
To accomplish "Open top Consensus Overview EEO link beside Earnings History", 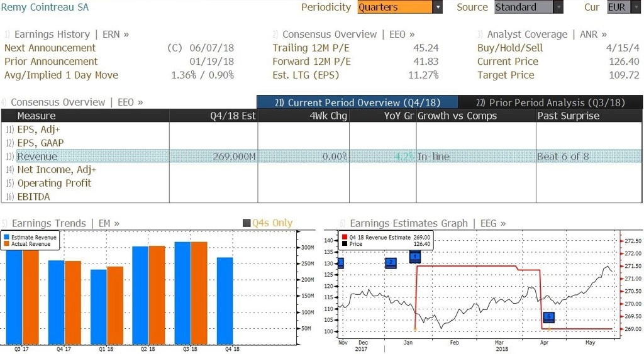I will pyautogui.click(x=348, y=35).
